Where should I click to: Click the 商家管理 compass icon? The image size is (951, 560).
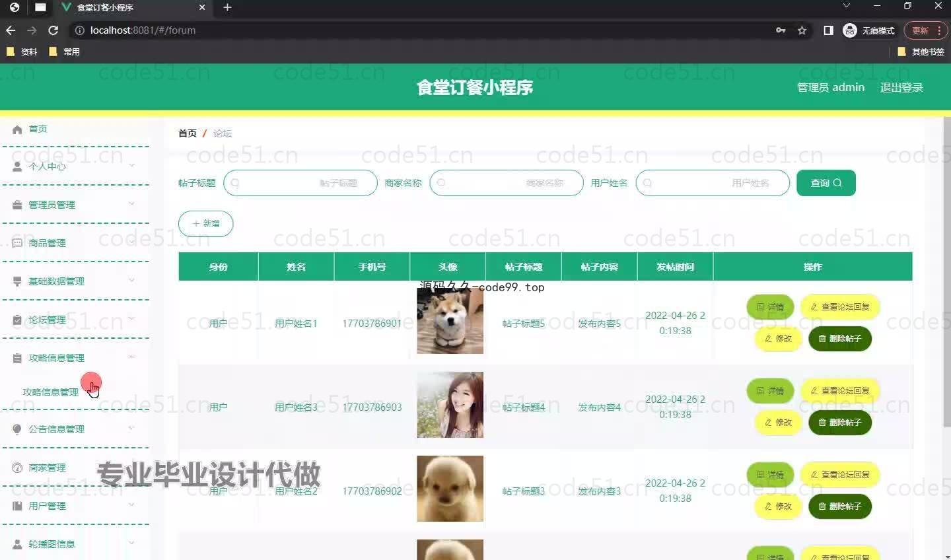tap(17, 468)
